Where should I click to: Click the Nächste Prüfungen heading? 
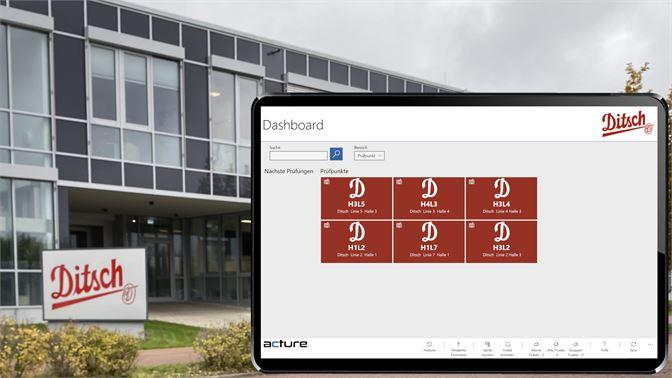(288, 171)
